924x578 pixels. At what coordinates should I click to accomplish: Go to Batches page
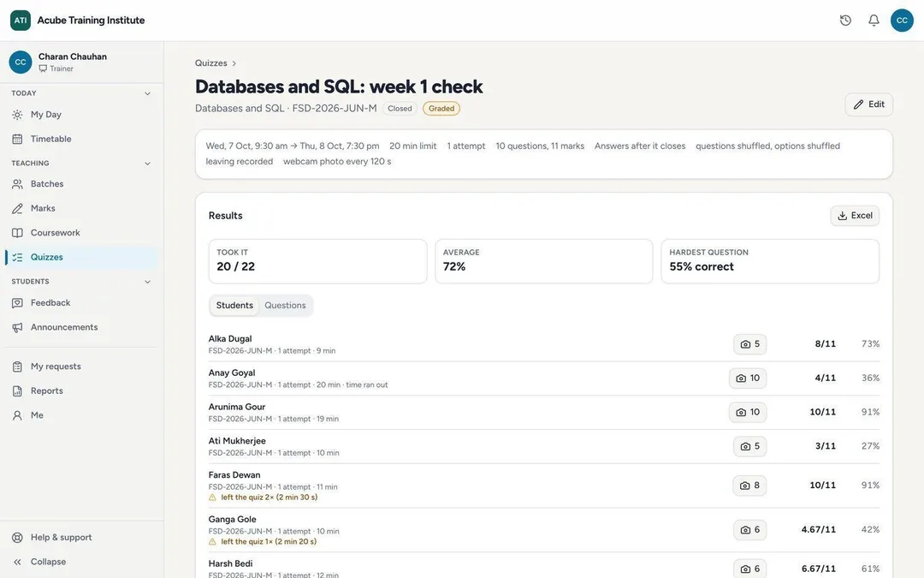point(81,184)
